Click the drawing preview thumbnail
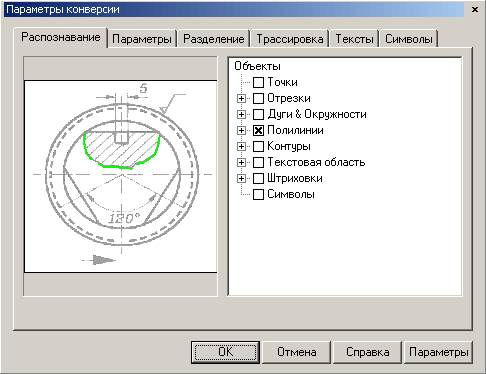The image size is (486, 374). [121, 176]
